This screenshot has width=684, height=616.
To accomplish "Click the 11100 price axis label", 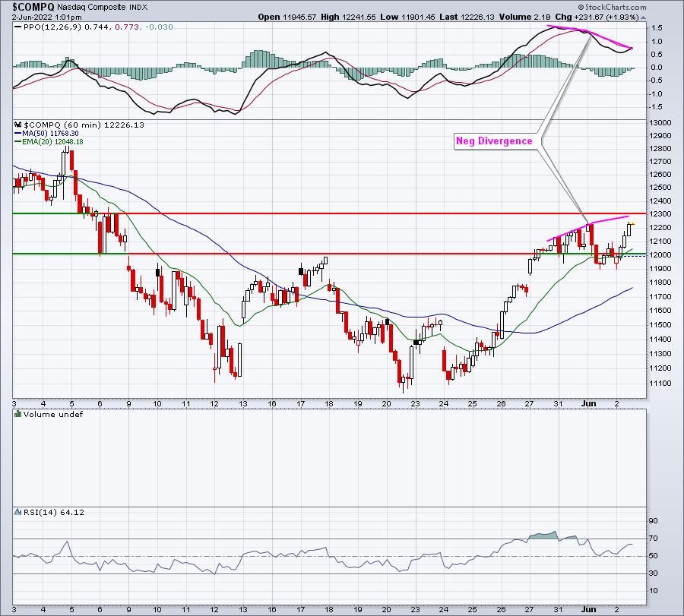I will click(x=661, y=383).
